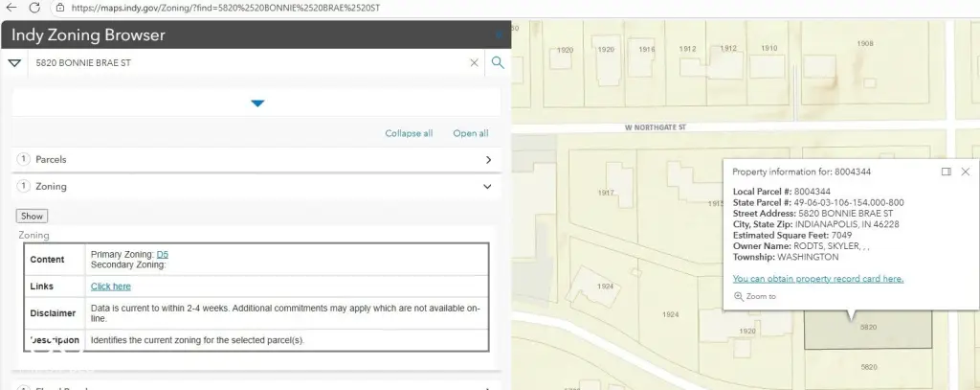Follow the 'Click here' zoning link
980x390 pixels.
click(x=110, y=287)
